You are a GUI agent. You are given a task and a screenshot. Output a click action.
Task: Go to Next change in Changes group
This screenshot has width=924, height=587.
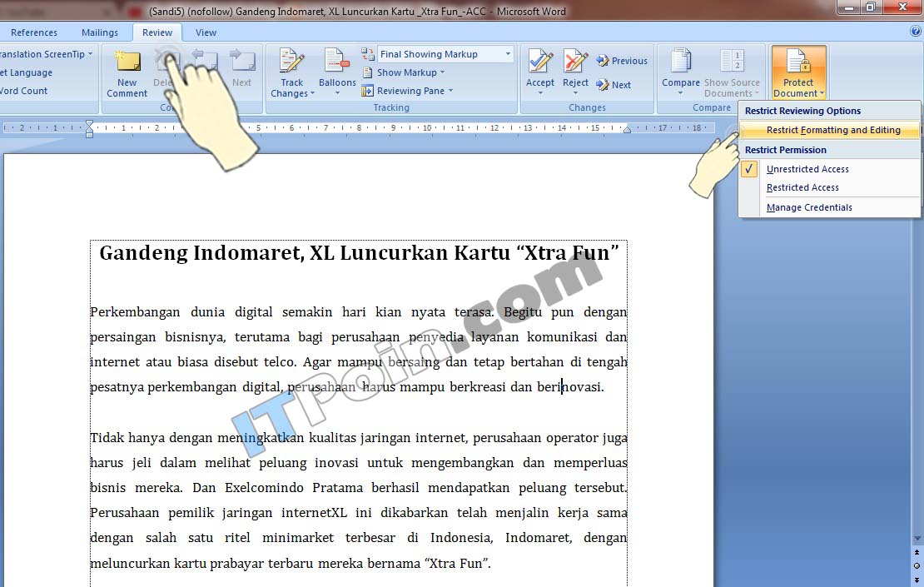click(x=614, y=85)
